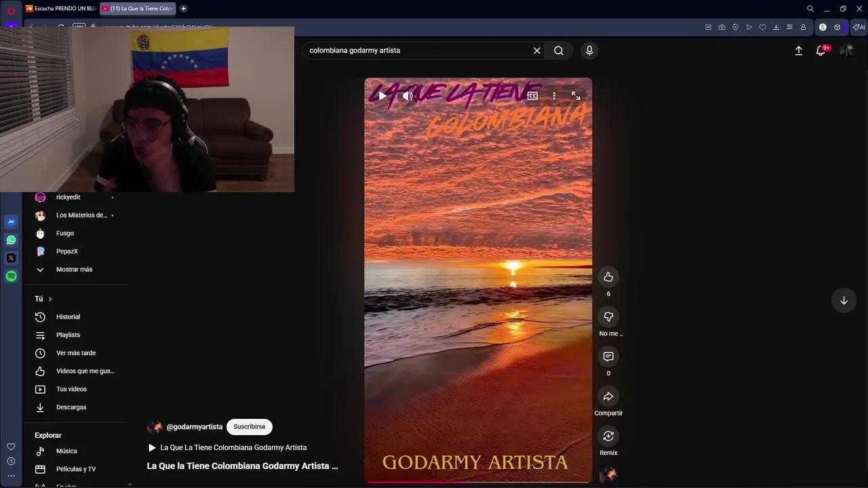
Task: Open Opera AI assistant button
Action: click(x=860, y=27)
